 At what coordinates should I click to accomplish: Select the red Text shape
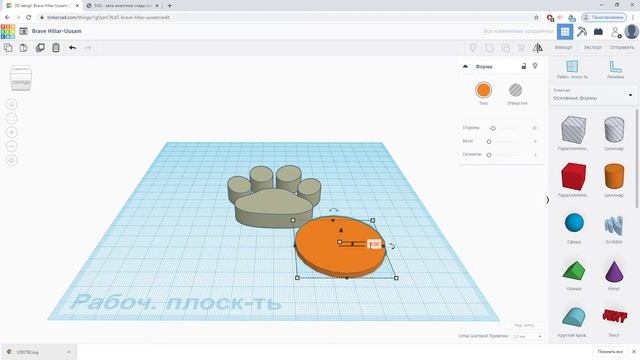tap(614, 316)
